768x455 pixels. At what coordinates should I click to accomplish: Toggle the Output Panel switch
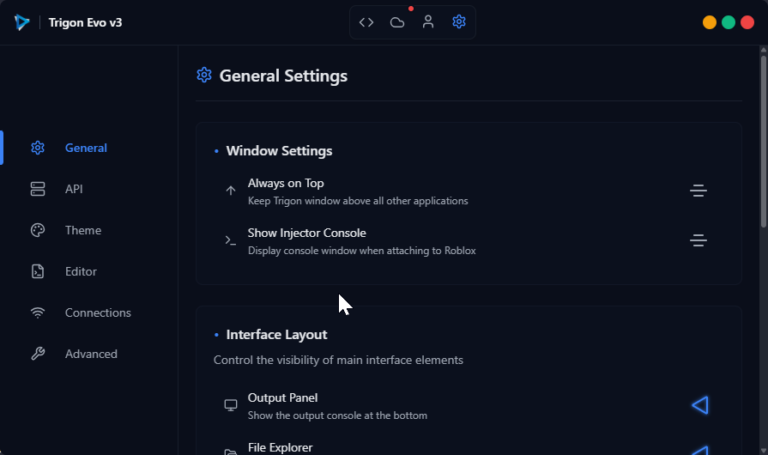(699, 405)
